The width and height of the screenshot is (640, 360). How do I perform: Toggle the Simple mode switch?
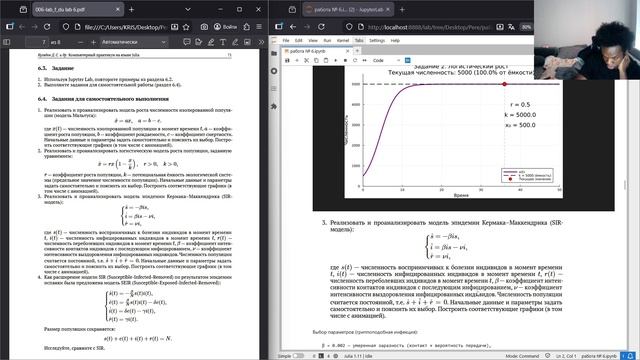[298, 356]
